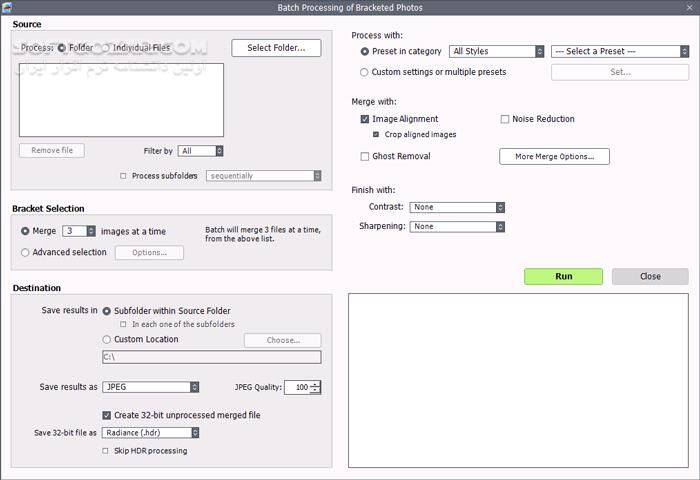Image resolution: width=700 pixels, height=480 pixels.
Task: Enable Process subfolders checkbox
Action: (x=123, y=176)
